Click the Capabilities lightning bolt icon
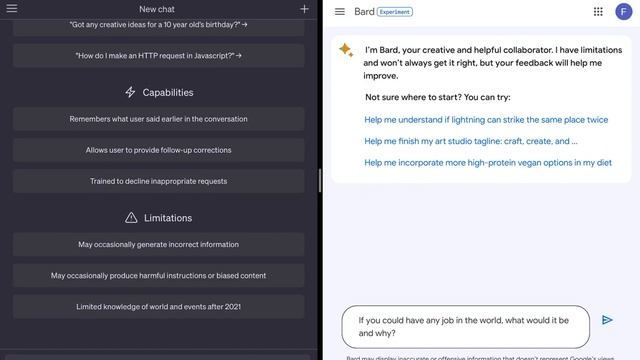The width and height of the screenshot is (640, 360). click(x=130, y=92)
